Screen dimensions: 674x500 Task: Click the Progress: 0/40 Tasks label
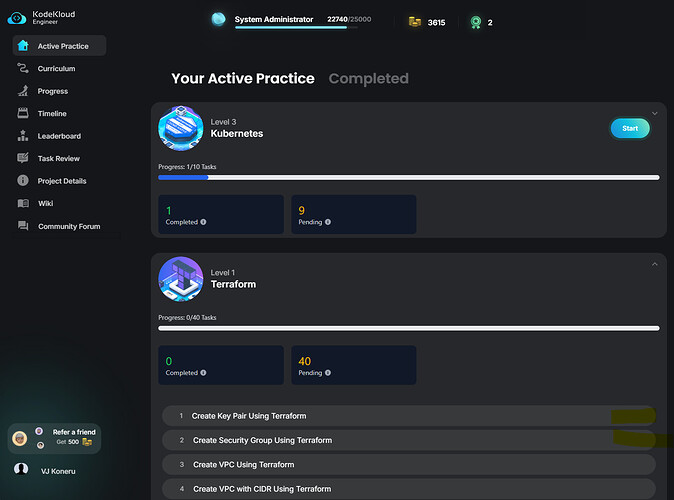tap(187, 318)
